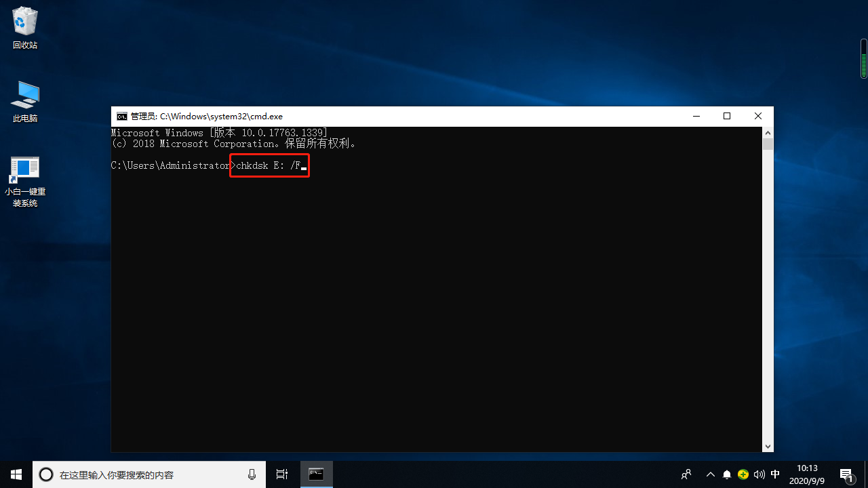The image size is (868, 488).
Task: Click the green 360 security tray icon
Action: 743,474
